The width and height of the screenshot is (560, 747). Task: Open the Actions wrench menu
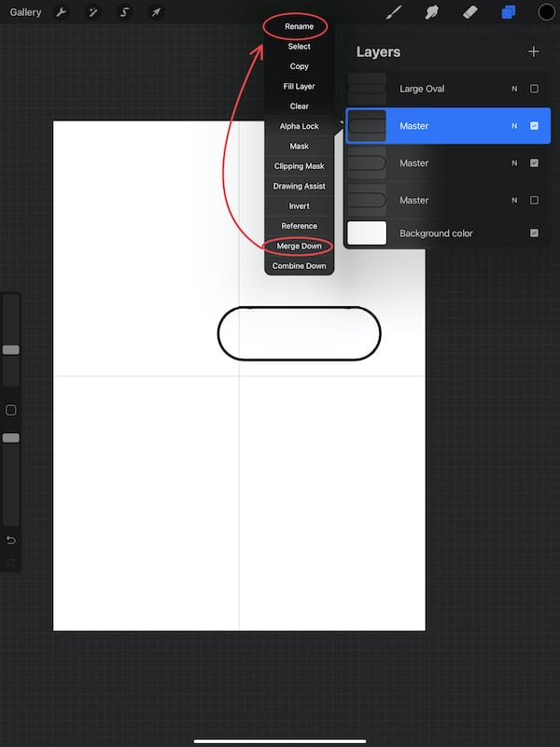(x=61, y=12)
